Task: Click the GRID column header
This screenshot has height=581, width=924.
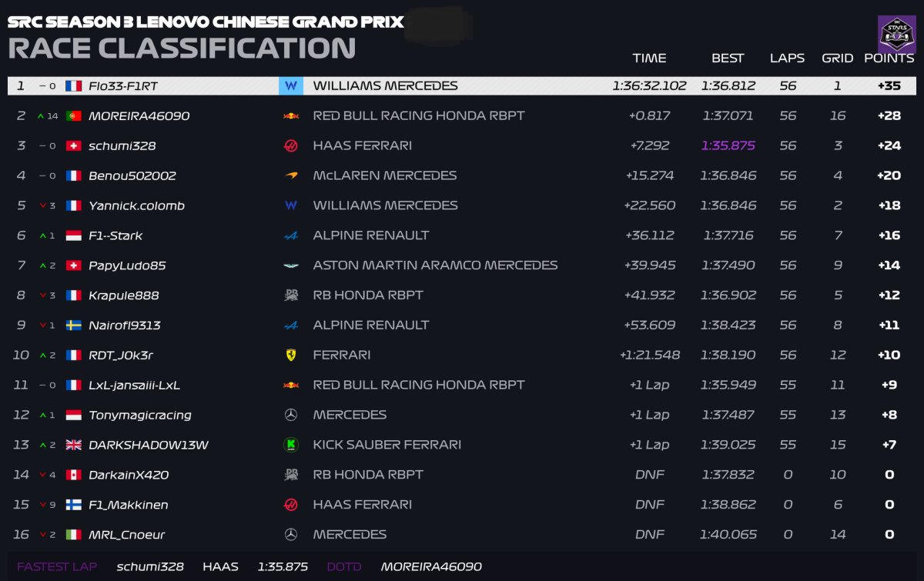Action: (x=837, y=58)
